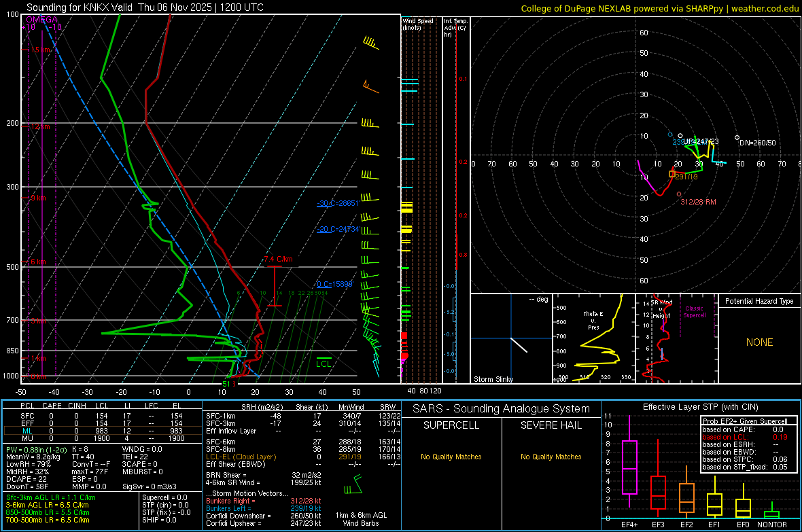Select the highlighted ML parcel row
The image size is (802, 532).
tap(103, 431)
